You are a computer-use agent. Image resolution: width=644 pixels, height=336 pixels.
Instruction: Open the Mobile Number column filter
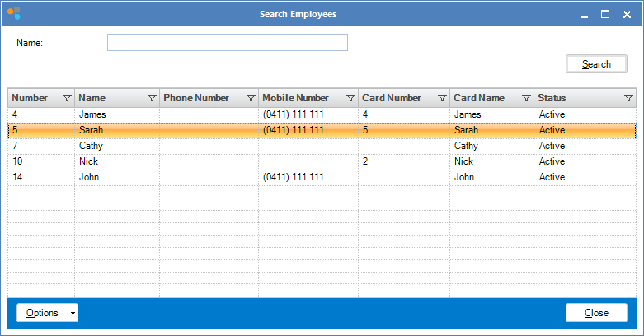[x=350, y=98]
